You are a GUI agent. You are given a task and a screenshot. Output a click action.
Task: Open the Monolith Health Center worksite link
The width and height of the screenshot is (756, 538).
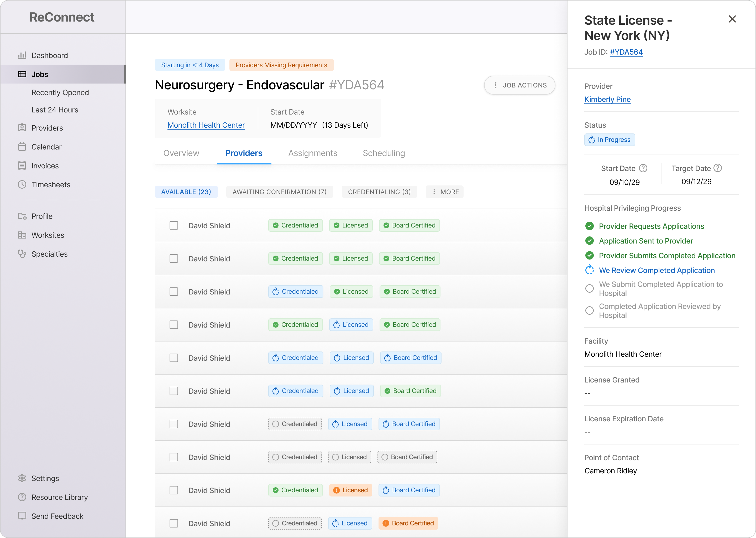(206, 125)
